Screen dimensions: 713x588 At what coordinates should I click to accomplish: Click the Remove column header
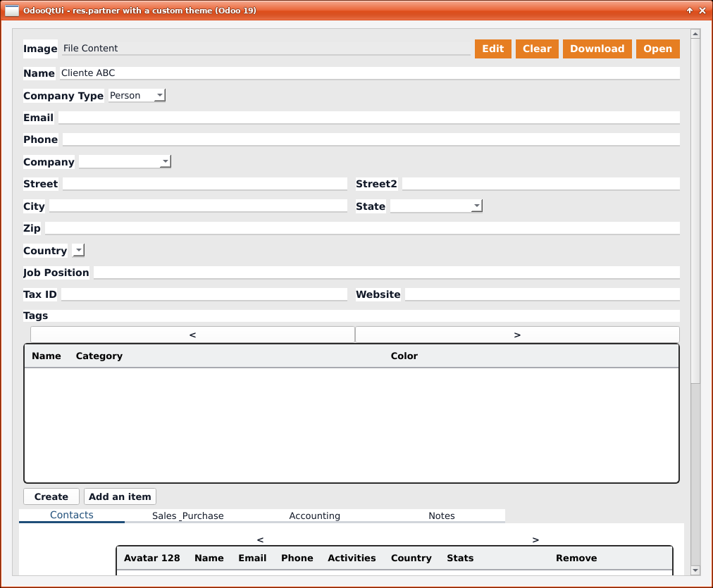click(x=576, y=558)
